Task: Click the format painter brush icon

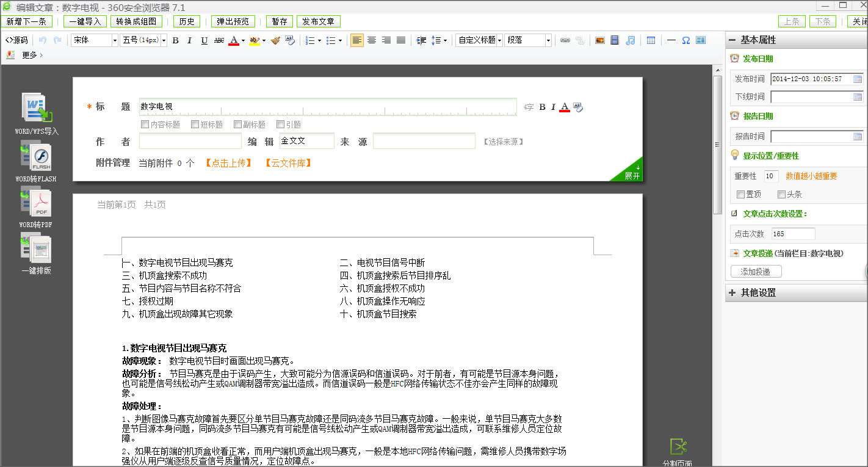Action: tap(275, 40)
